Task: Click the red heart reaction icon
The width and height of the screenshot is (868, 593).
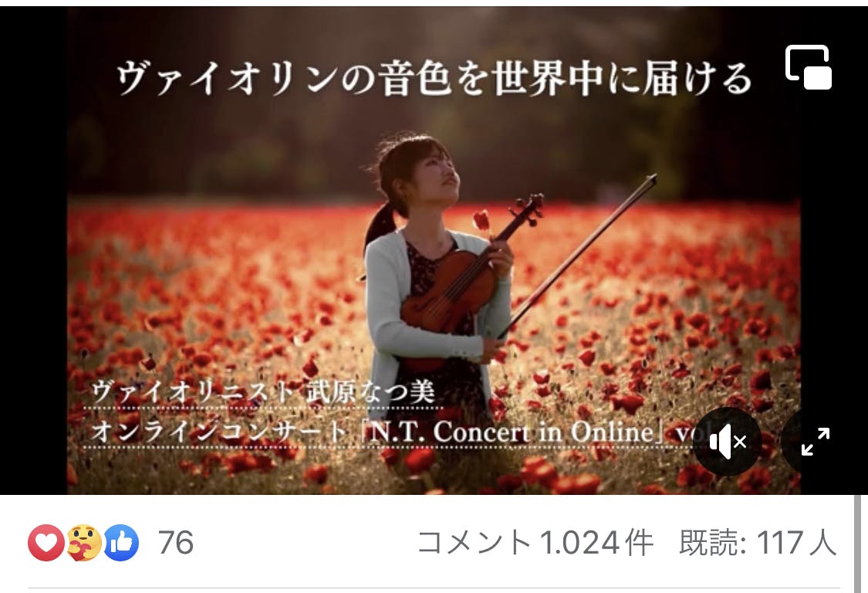Action: 46,543
